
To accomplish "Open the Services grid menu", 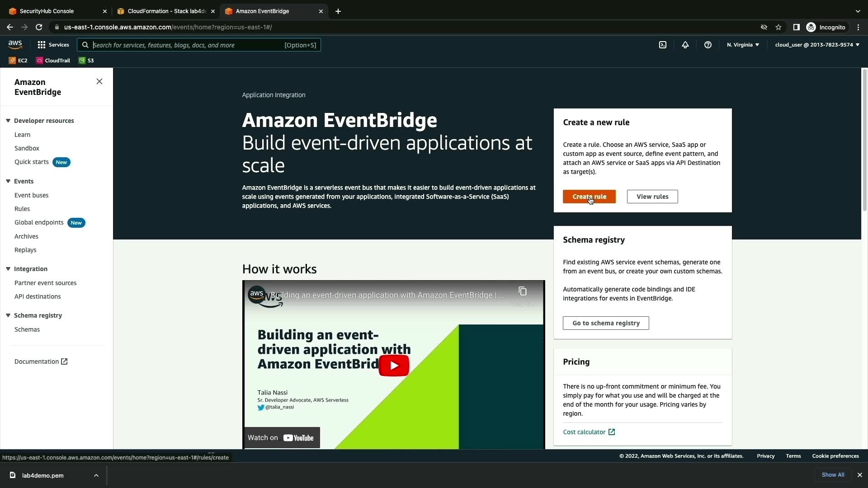I will point(53,45).
